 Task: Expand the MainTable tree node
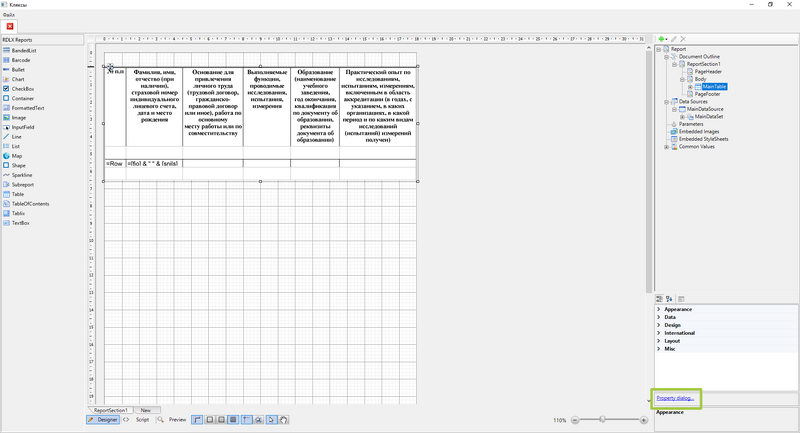coord(689,87)
